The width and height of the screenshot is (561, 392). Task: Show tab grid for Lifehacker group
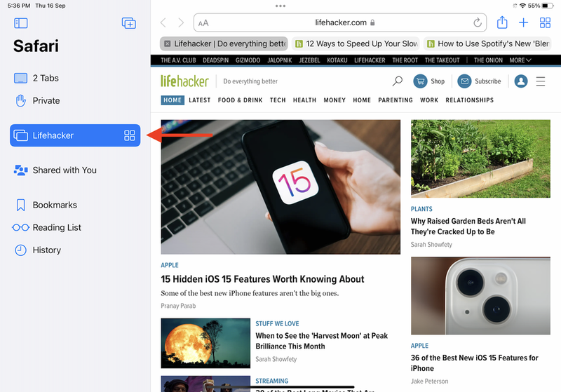click(x=130, y=135)
